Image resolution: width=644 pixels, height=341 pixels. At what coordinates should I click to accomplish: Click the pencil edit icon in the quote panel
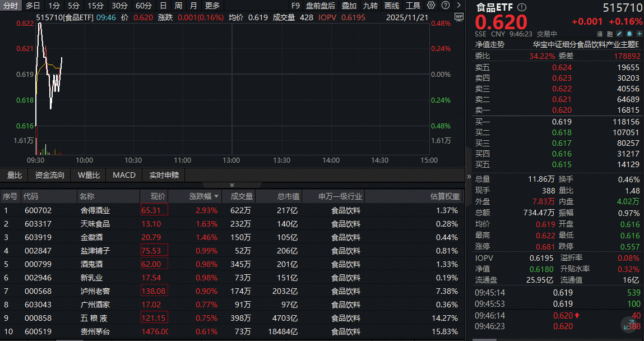click(x=619, y=34)
